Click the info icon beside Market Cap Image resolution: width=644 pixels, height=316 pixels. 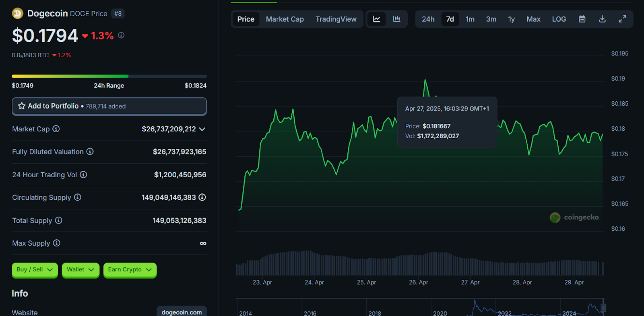click(x=56, y=129)
